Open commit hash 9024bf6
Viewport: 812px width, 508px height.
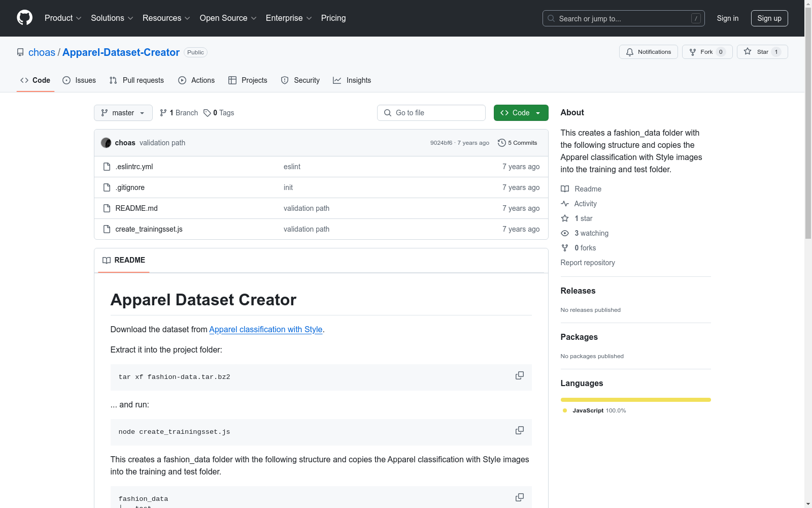pyautogui.click(x=441, y=143)
